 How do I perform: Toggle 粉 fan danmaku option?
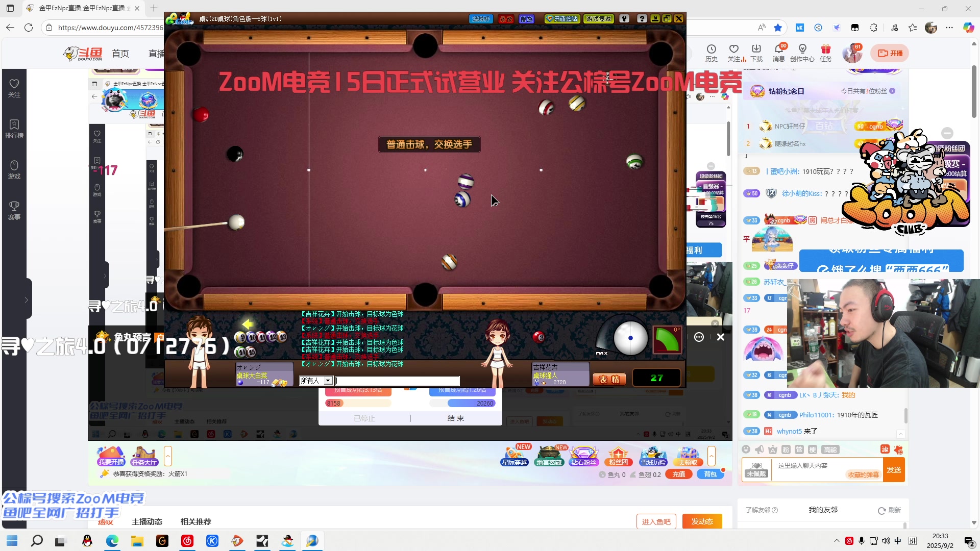[x=786, y=449]
